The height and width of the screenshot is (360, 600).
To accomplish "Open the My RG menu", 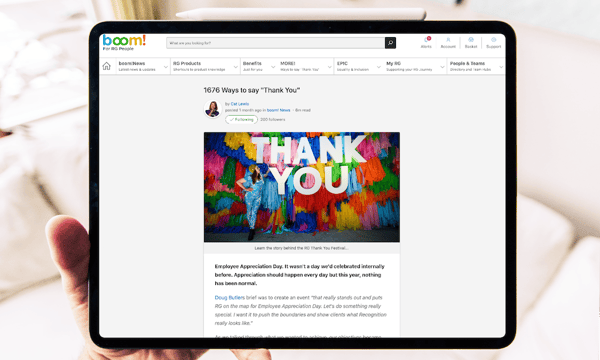I will click(x=409, y=66).
